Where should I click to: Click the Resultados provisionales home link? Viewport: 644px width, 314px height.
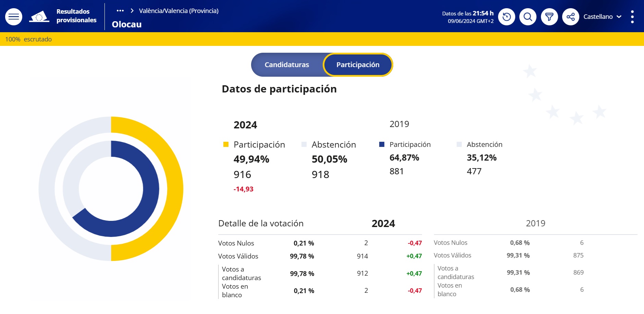[76, 16]
